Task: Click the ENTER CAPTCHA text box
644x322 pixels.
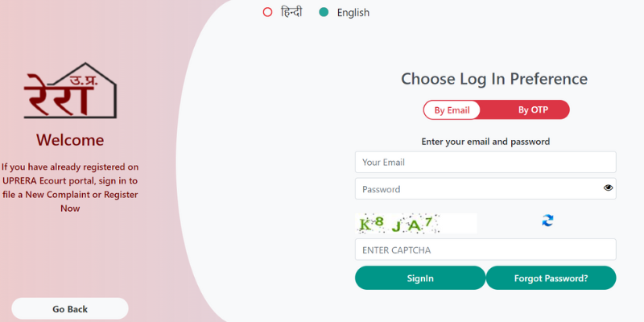Action: [x=485, y=250]
